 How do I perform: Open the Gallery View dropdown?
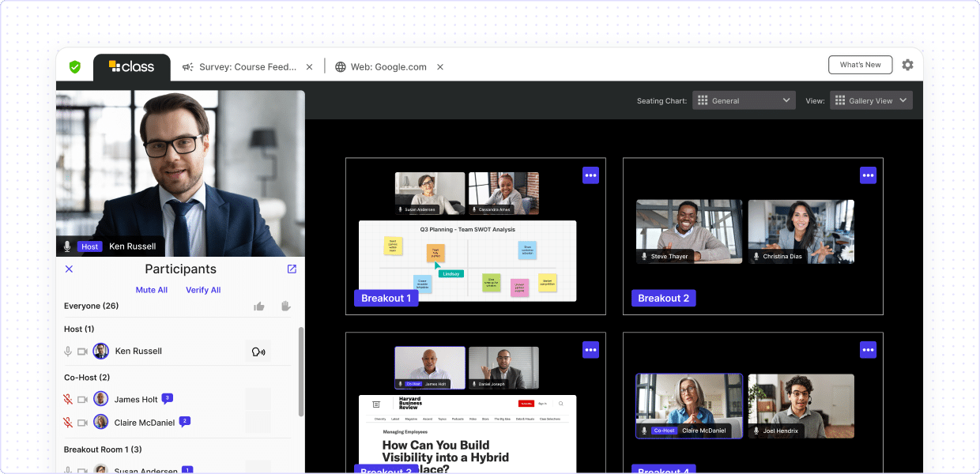pyautogui.click(x=871, y=100)
